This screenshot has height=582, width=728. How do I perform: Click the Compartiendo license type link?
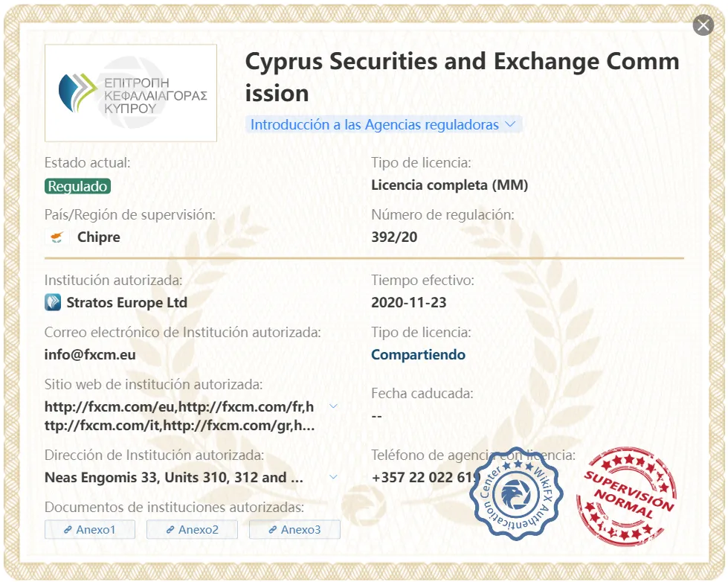[418, 355]
